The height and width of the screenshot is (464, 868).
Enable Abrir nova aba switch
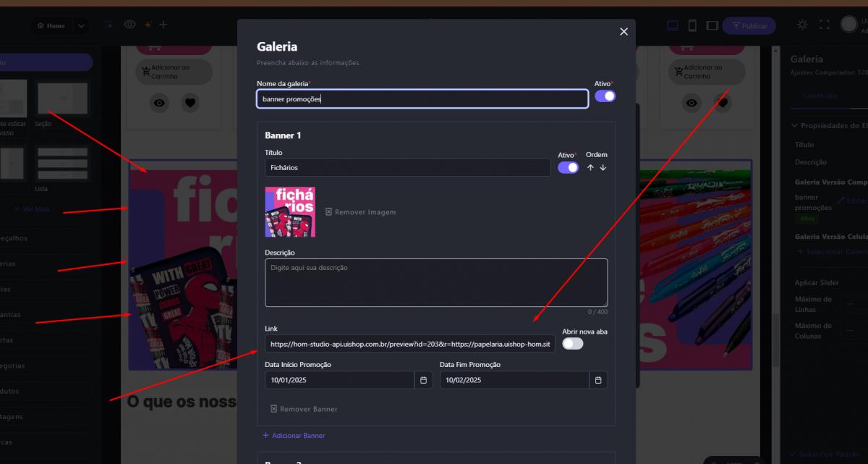(572, 343)
